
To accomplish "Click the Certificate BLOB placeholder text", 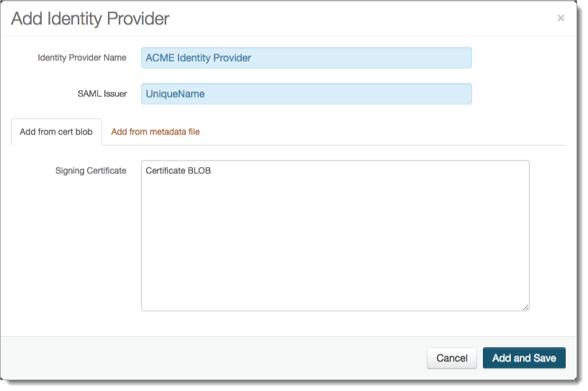I will 178,171.
